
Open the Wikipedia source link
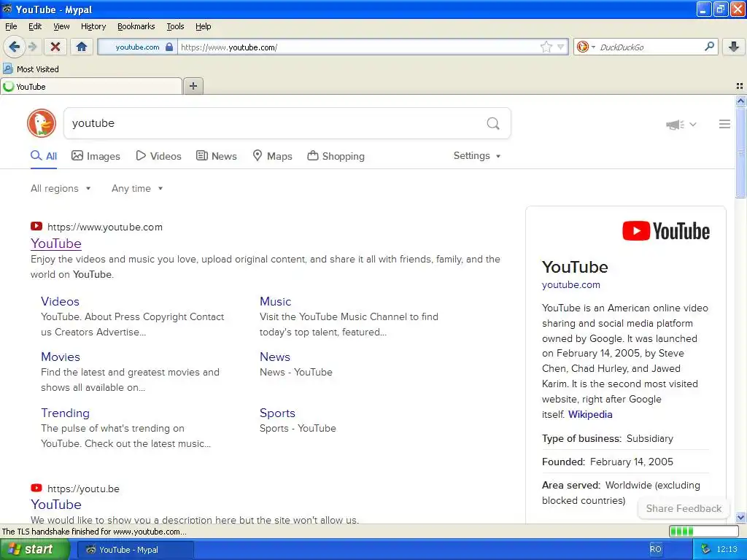click(589, 414)
